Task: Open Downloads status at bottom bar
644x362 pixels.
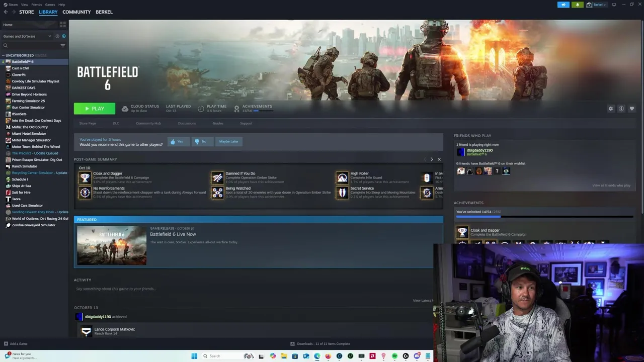Action: point(320,344)
